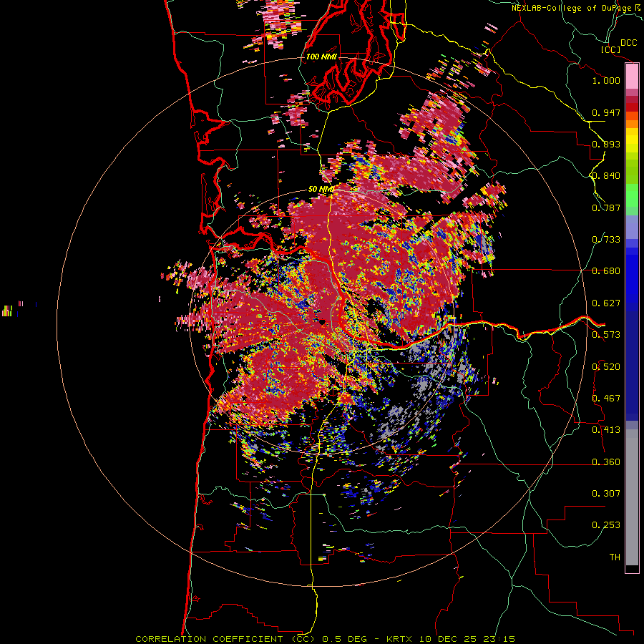Select the 0.413 legend value

(x=606, y=430)
